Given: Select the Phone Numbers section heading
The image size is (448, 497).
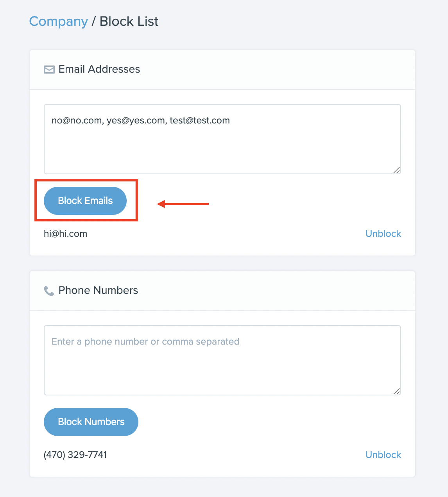Looking at the screenshot, I should point(98,290).
